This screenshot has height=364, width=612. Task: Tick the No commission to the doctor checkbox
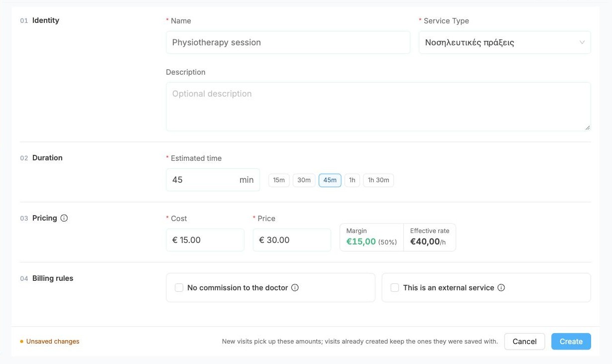pos(179,288)
